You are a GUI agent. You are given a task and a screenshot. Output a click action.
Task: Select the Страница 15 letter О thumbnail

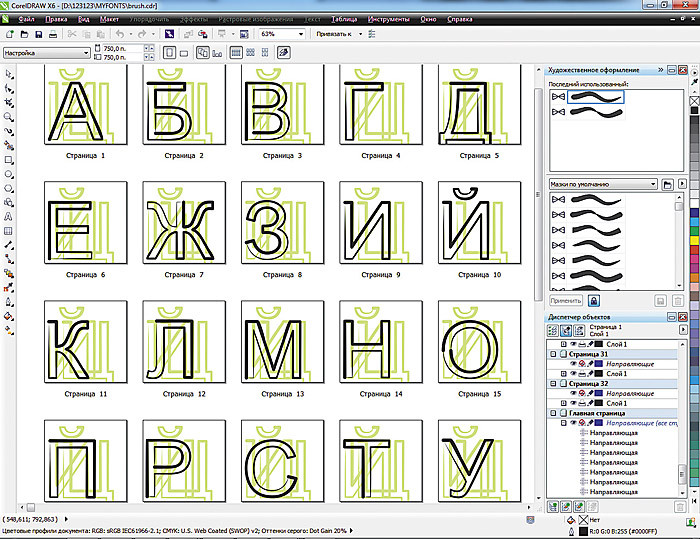[x=479, y=342]
